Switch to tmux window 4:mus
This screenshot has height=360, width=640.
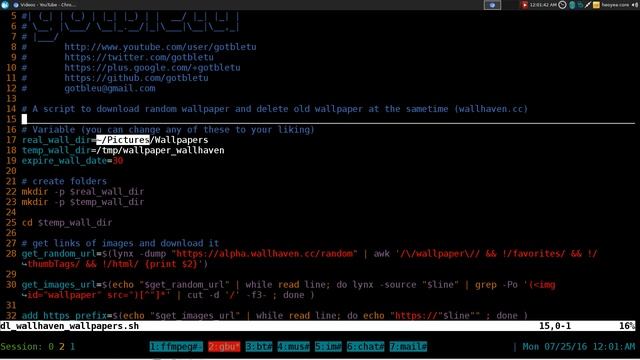[x=293, y=347]
